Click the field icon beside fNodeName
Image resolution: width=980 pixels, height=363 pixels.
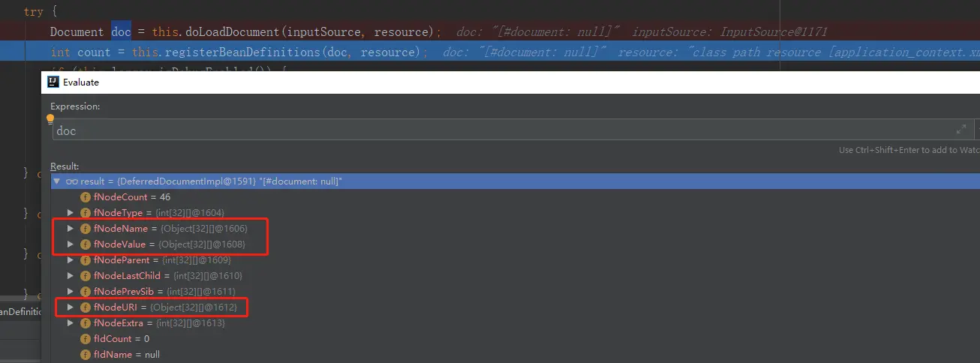(86, 229)
